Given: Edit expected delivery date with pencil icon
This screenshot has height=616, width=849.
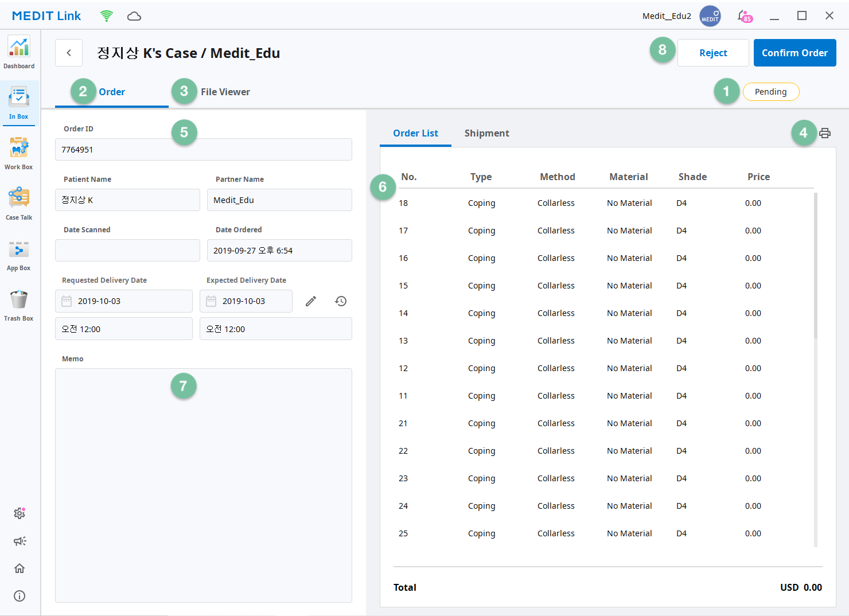Looking at the screenshot, I should pyautogui.click(x=311, y=301).
